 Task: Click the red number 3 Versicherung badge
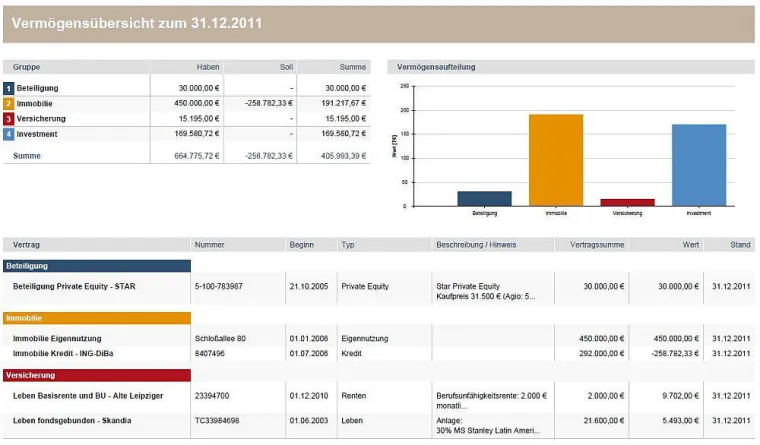pyautogui.click(x=8, y=118)
